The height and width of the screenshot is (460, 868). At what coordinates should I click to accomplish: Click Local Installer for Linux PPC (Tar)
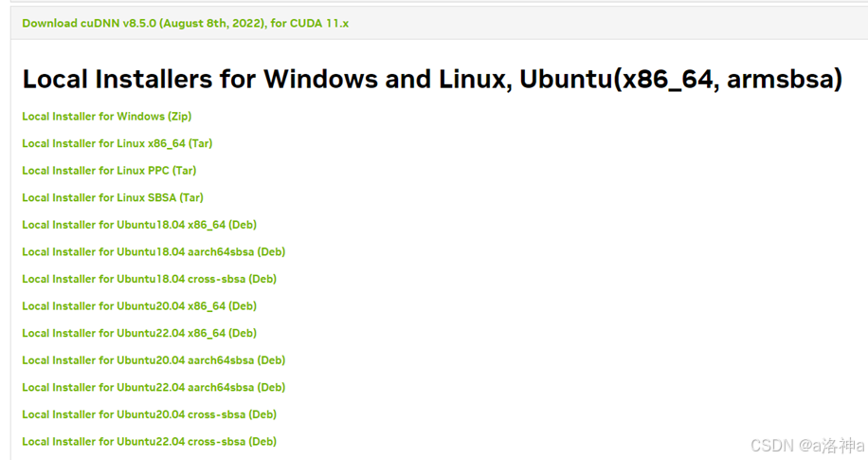(109, 171)
